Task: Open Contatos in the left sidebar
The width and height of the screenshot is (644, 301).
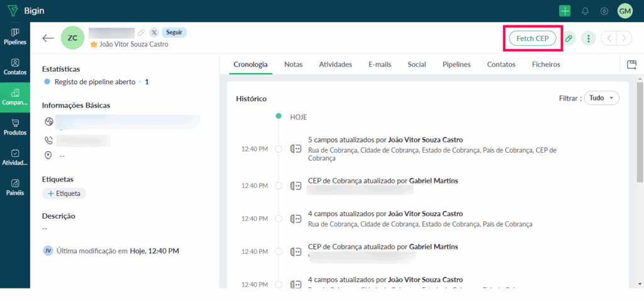Action: (x=15, y=67)
